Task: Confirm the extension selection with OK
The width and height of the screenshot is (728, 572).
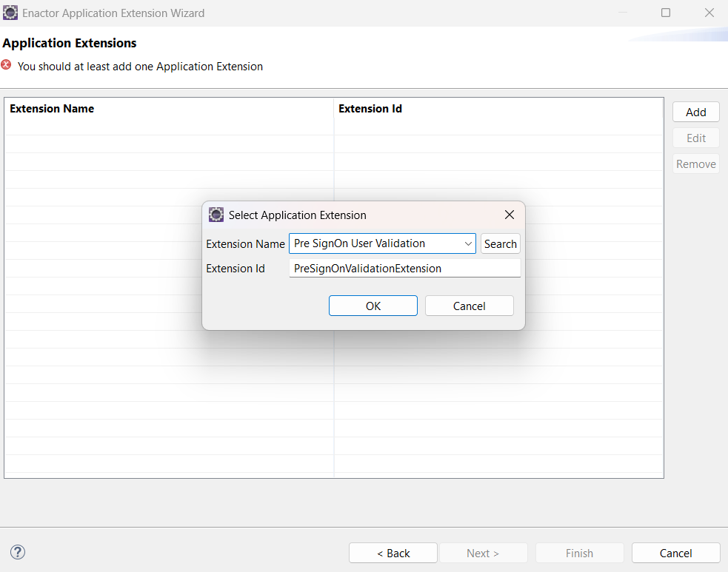Action: click(373, 305)
